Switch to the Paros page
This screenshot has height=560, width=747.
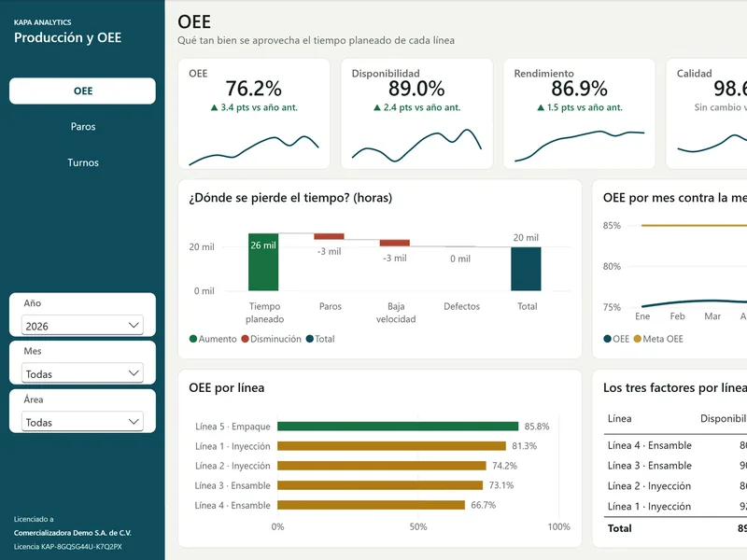point(83,127)
